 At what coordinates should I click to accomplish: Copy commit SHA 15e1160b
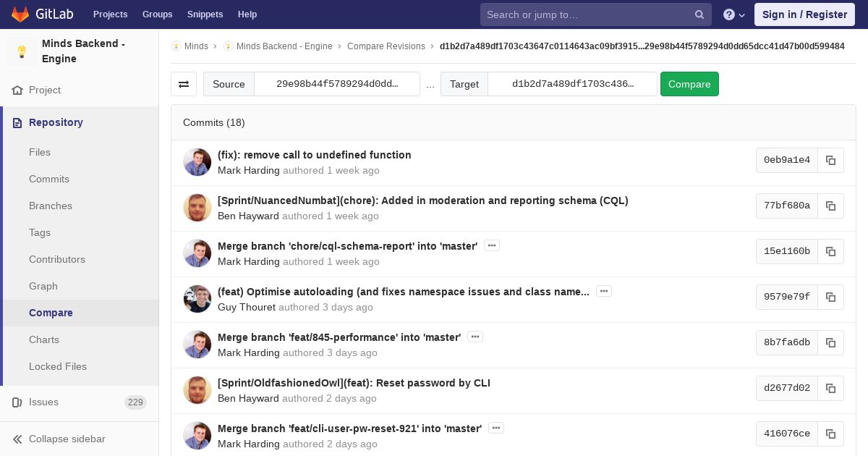[x=830, y=252]
